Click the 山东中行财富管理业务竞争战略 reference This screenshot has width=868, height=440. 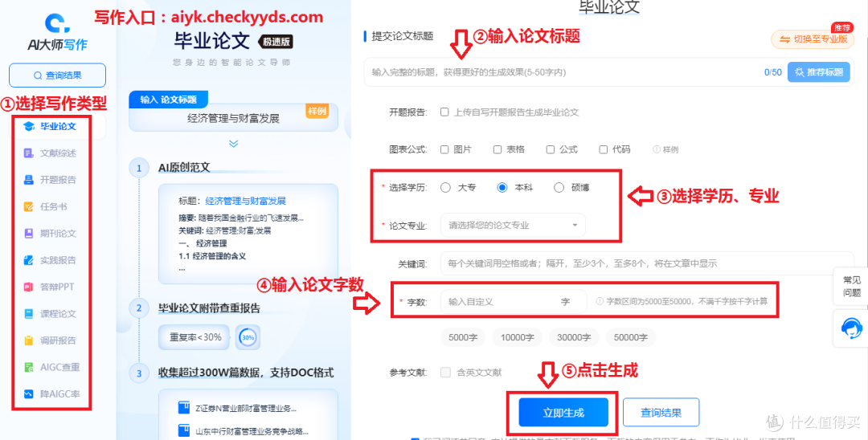click(252, 431)
